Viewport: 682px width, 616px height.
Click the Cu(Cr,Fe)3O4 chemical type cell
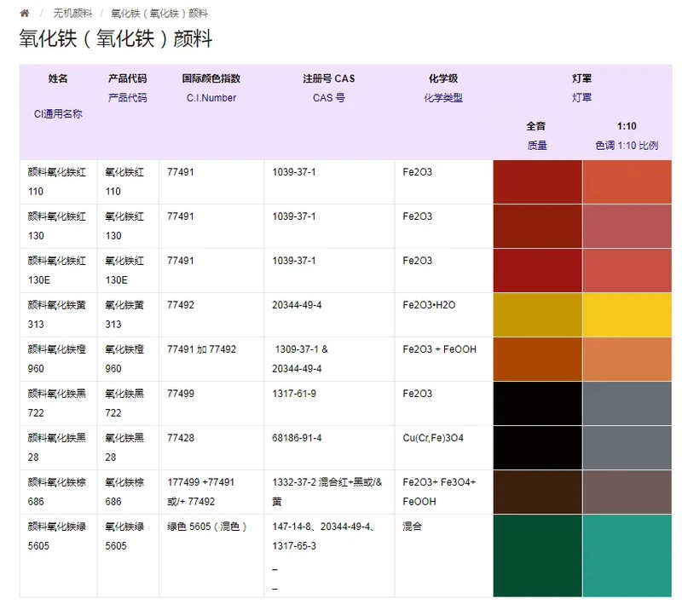[443, 448]
